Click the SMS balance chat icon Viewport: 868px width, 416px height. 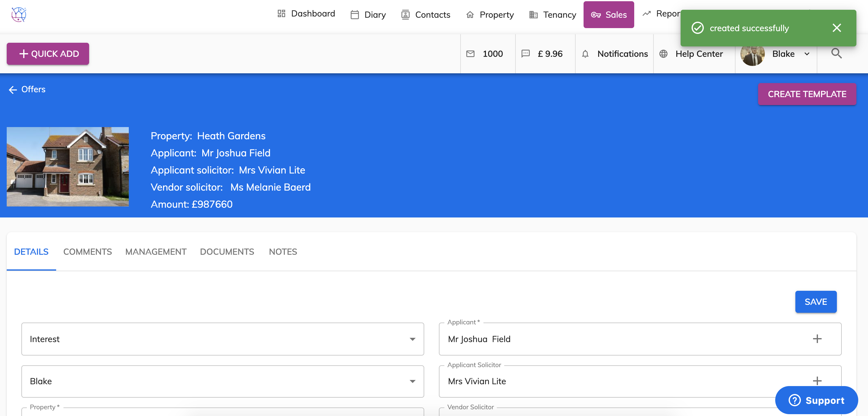click(x=526, y=54)
